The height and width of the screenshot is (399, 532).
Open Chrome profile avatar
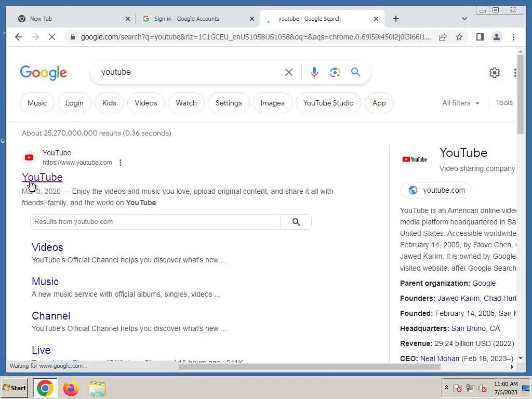click(496, 37)
